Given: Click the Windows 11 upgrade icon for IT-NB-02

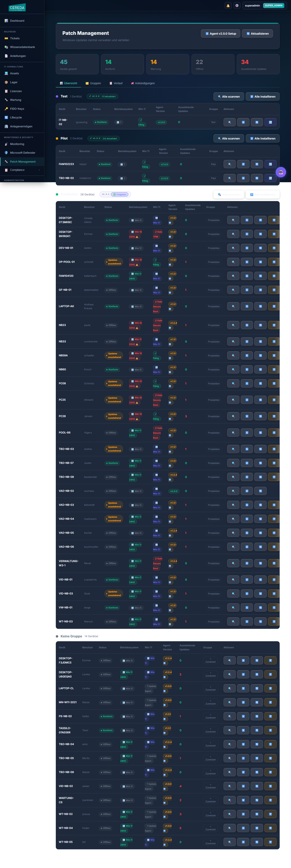Looking at the screenshot, I should tap(270, 122).
